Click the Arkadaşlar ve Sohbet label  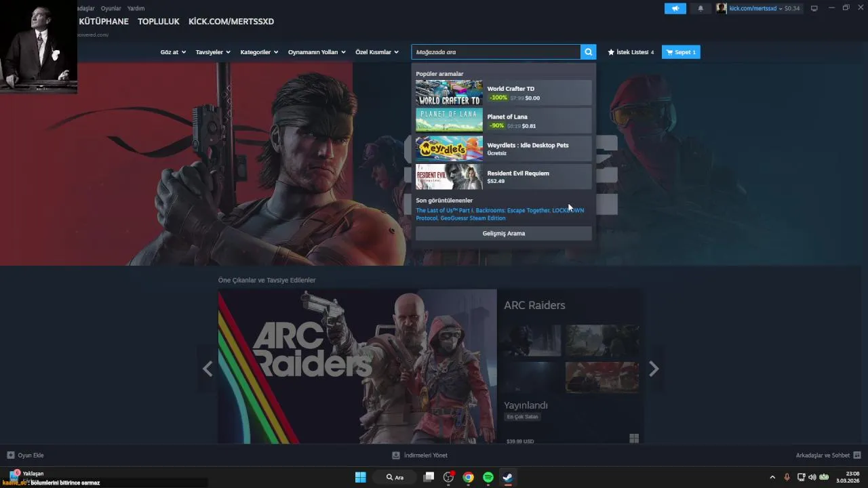pyautogui.click(x=823, y=455)
